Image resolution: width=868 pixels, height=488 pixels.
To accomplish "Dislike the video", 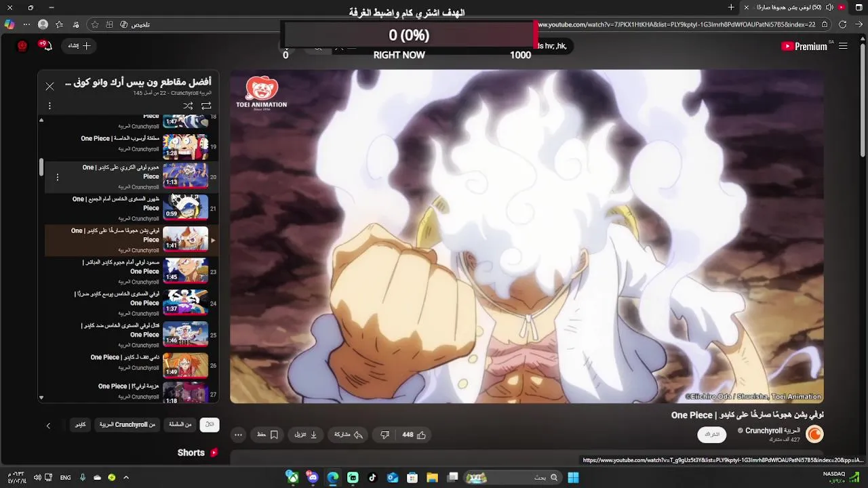I will tap(384, 434).
